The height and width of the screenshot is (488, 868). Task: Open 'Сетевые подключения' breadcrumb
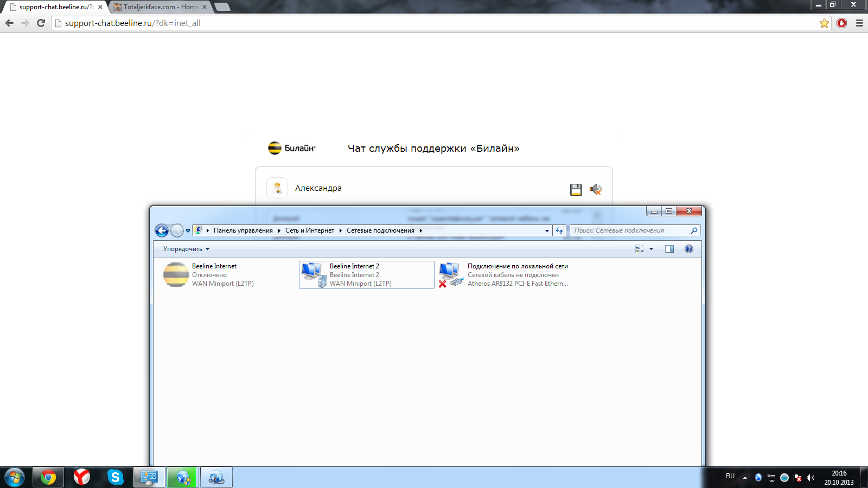pos(380,230)
